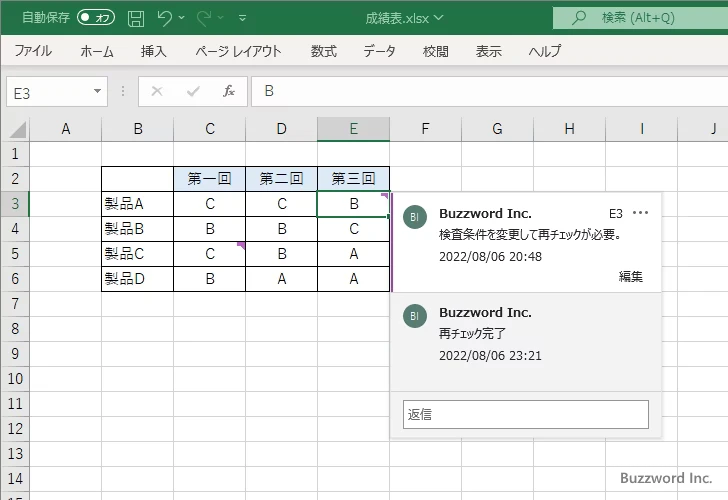Click the 製品A cell
728x500 pixels.
[x=137, y=204]
